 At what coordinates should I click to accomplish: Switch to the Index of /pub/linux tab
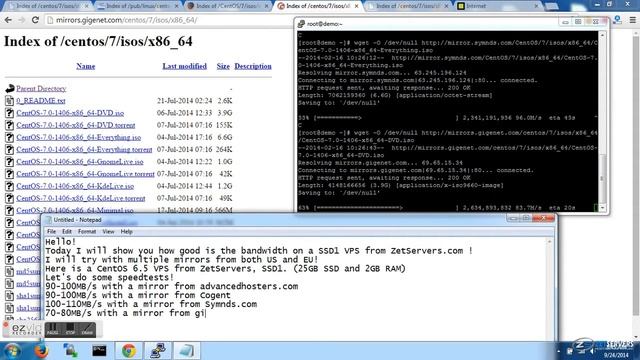coord(138,6)
